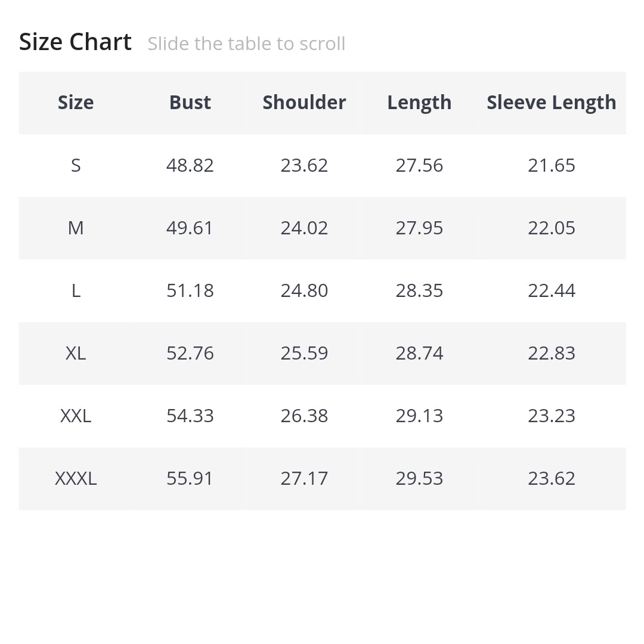Click the Size Chart heading
The height and width of the screenshot is (644, 644).
[76, 42]
